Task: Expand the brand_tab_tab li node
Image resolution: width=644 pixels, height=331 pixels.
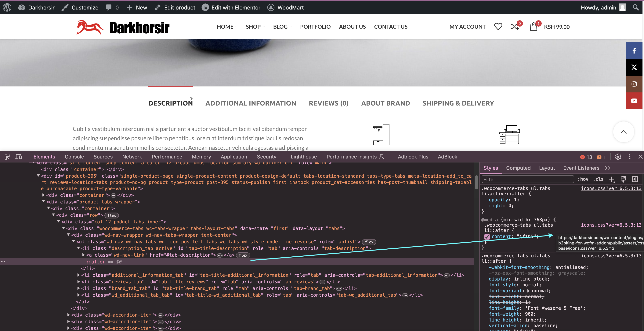Action: (x=78, y=288)
